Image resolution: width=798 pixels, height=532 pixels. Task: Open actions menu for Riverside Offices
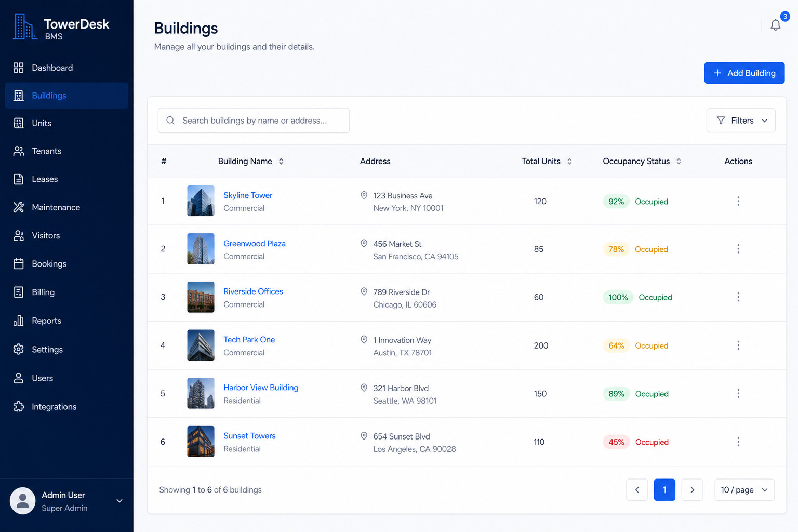738,297
